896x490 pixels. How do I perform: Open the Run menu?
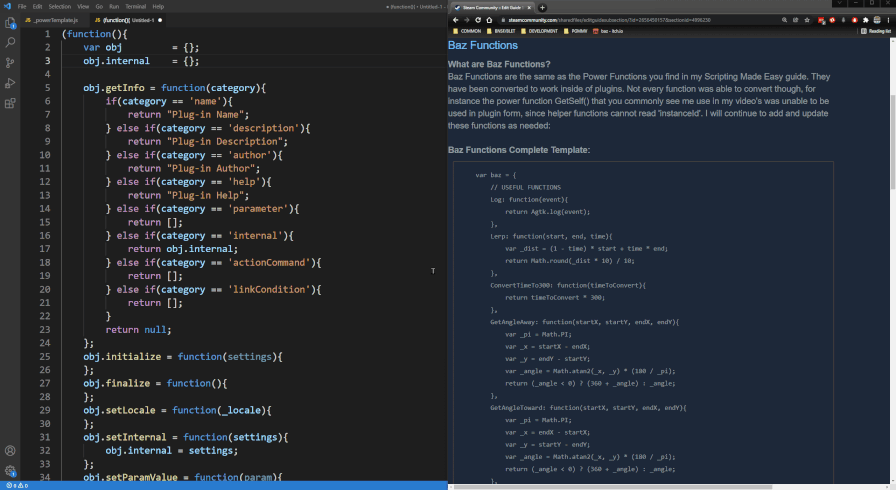(114, 6)
